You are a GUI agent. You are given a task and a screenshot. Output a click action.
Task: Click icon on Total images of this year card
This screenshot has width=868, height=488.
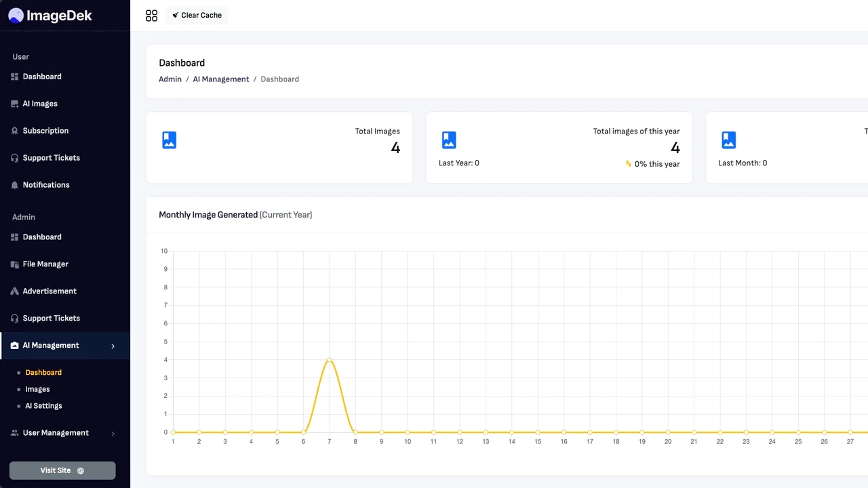449,140
